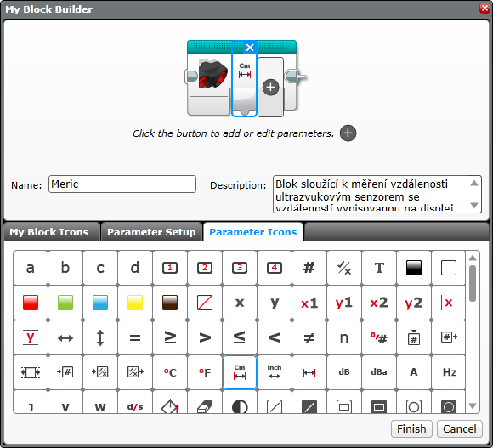Choose the brown color swatch icon

(x=170, y=303)
